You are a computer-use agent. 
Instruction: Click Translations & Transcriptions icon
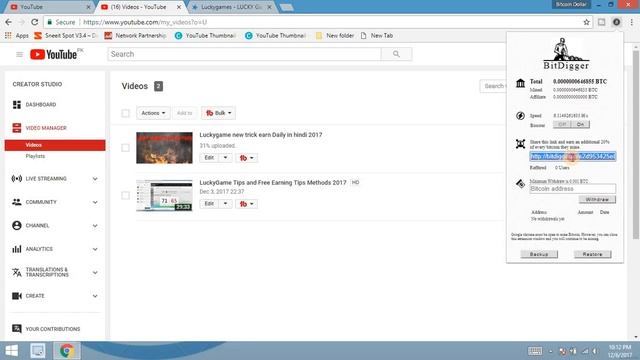(x=17, y=272)
